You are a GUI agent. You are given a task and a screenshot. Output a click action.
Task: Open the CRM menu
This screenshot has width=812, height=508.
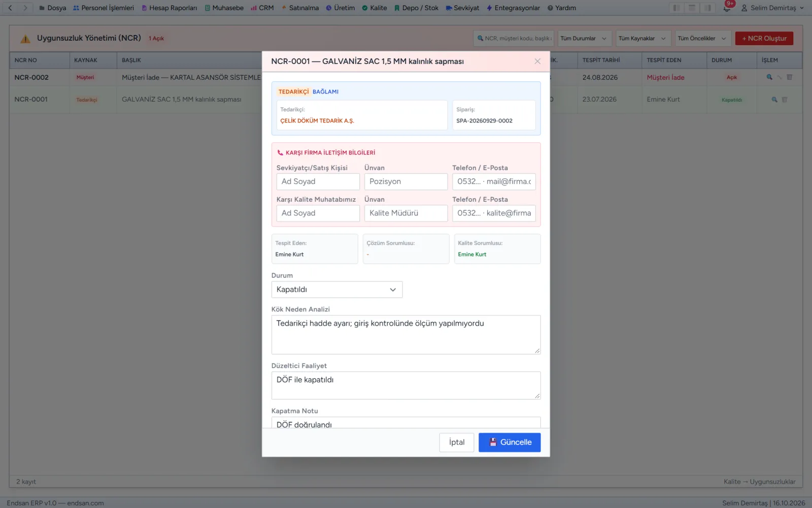(x=262, y=8)
